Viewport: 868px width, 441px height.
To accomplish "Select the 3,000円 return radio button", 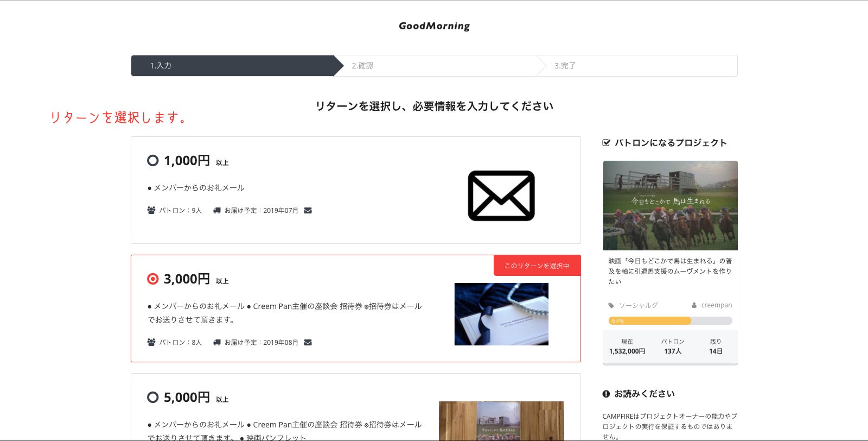I will 153,279.
